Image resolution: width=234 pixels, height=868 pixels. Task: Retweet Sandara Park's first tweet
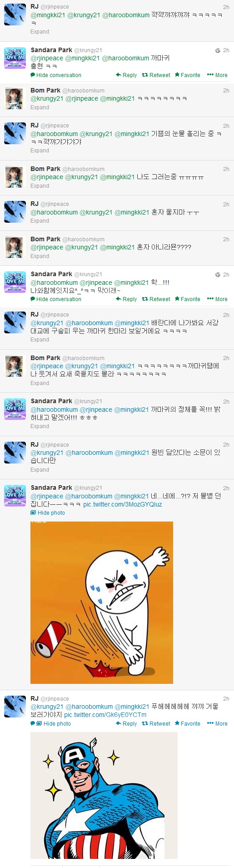[x=156, y=75]
